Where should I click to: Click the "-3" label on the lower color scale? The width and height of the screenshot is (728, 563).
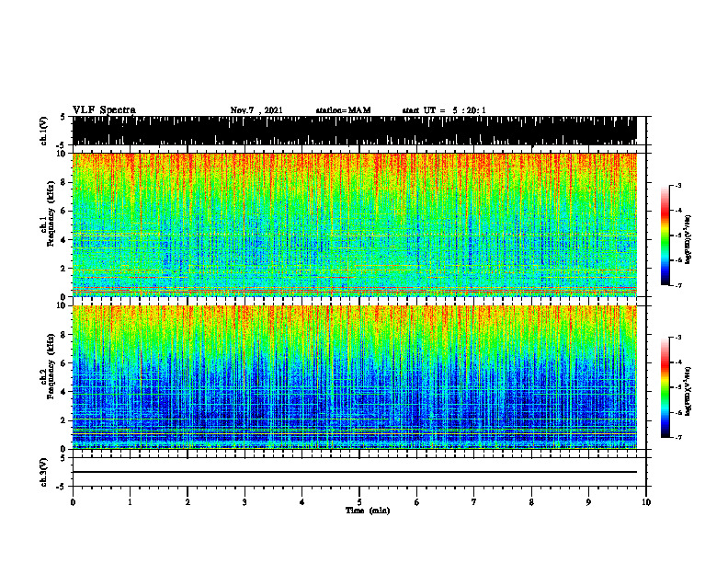(678, 338)
